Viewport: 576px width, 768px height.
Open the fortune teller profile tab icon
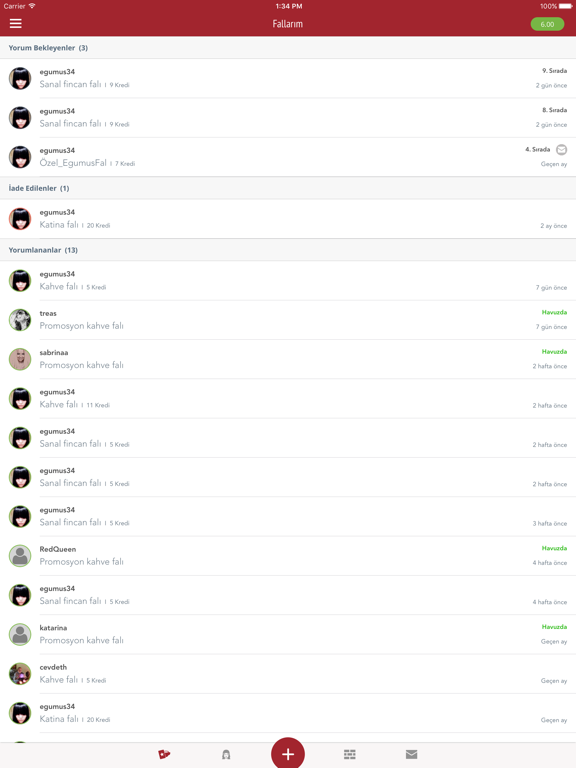[226, 754]
